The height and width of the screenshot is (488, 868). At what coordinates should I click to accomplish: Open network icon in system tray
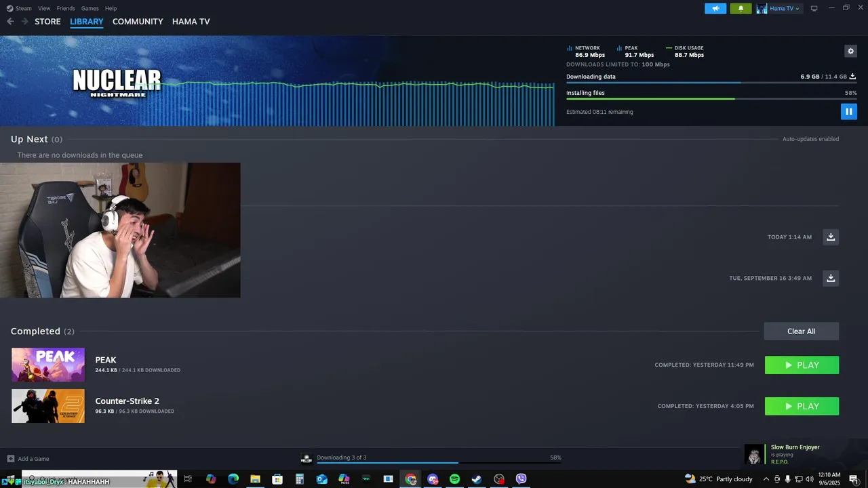click(798, 479)
